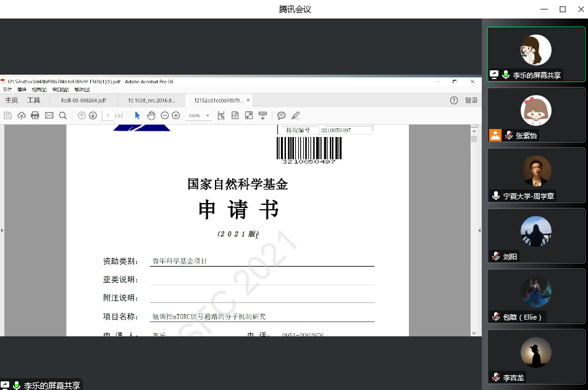
Task: Open the help question mark icon
Action: tap(454, 100)
